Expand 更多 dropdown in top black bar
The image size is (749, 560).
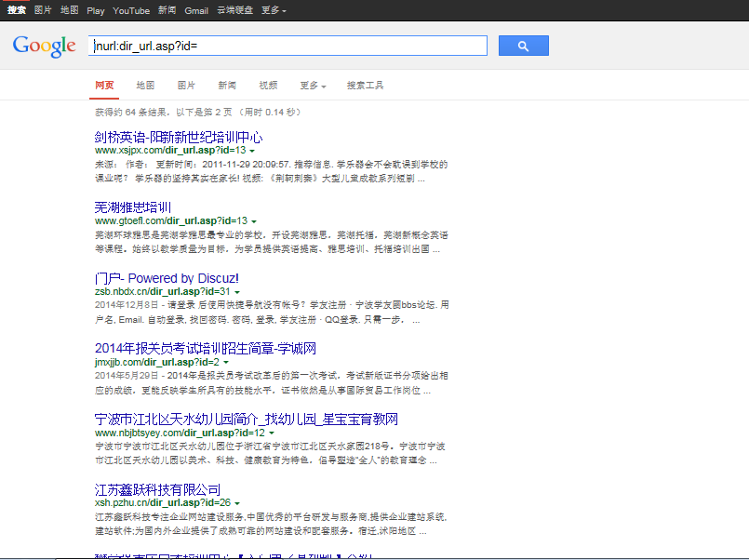274,10
